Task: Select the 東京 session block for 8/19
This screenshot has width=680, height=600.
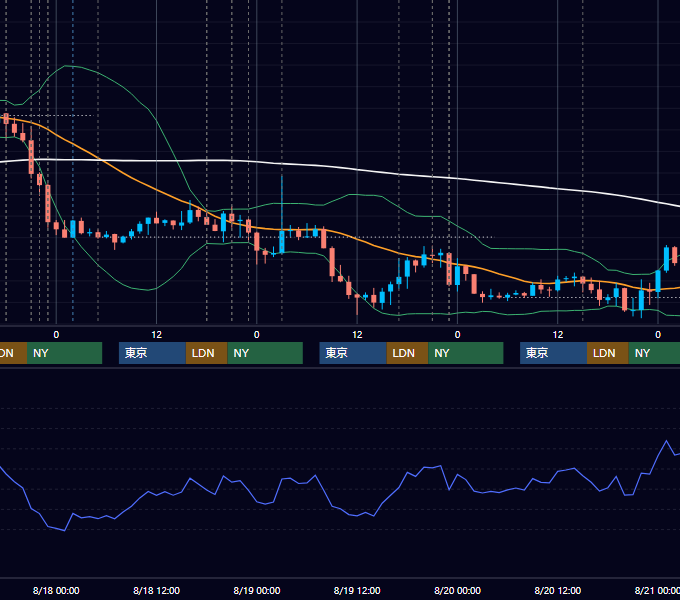Action: click(x=353, y=353)
